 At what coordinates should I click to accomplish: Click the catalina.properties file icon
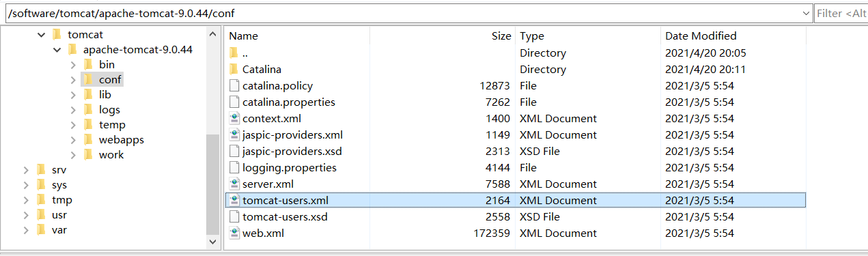pos(234,102)
